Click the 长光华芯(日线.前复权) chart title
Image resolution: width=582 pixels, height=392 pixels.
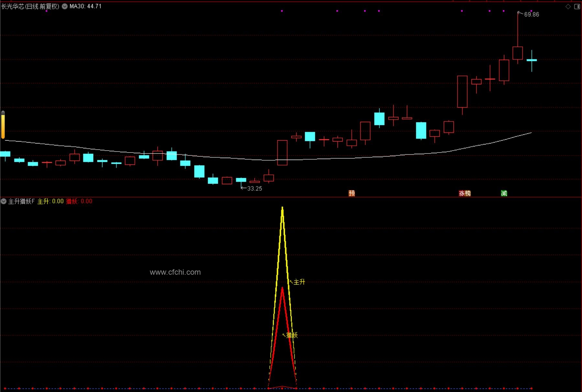click(x=30, y=6)
